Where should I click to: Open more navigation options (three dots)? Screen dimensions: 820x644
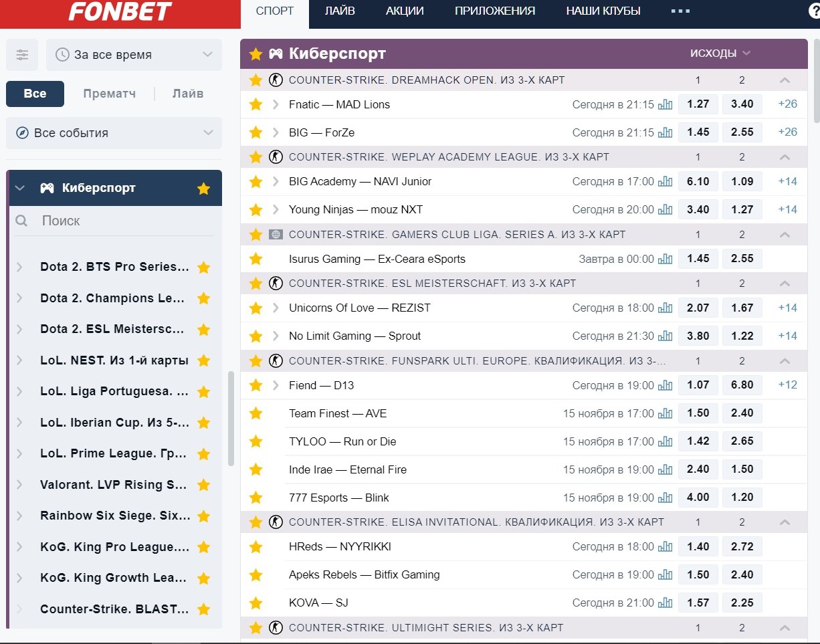(x=680, y=11)
